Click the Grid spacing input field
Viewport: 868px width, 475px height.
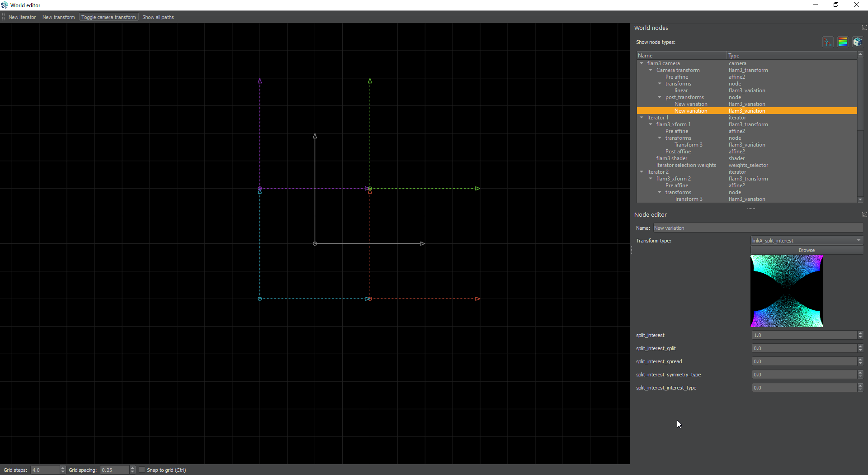coord(115,470)
